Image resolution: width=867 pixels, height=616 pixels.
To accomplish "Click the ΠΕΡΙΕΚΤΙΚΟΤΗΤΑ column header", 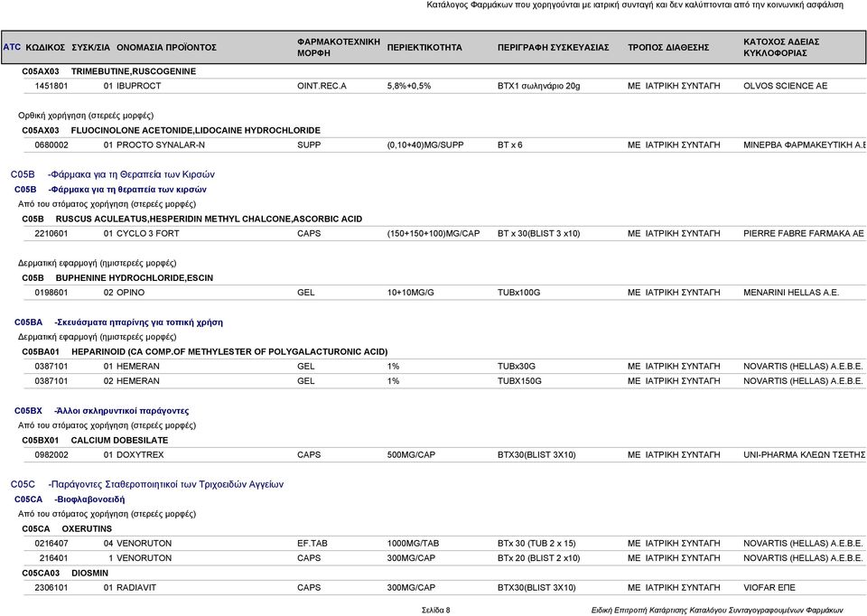I will click(x=424, y=48).
